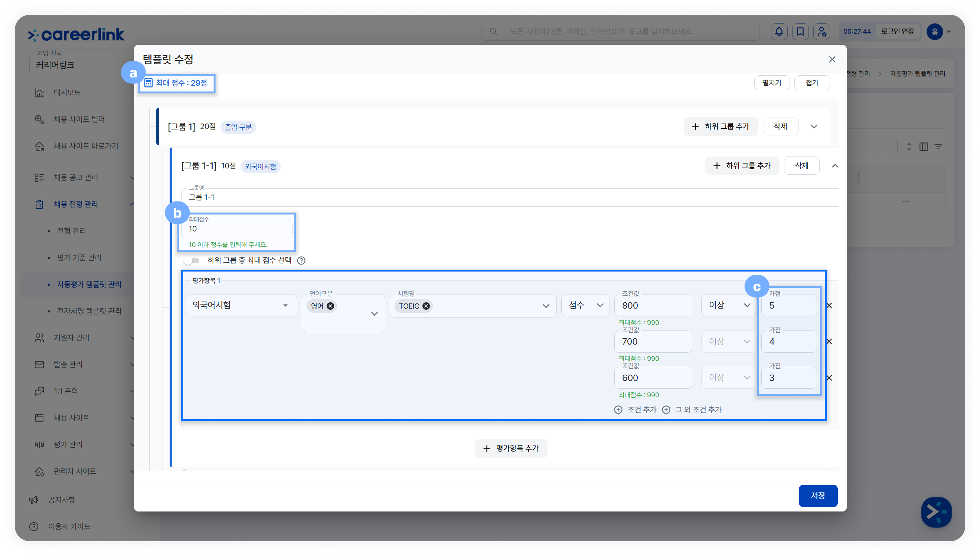
Task: Collapse the 그룹 1-1 section chevron
Action: (x=835, y=166)
